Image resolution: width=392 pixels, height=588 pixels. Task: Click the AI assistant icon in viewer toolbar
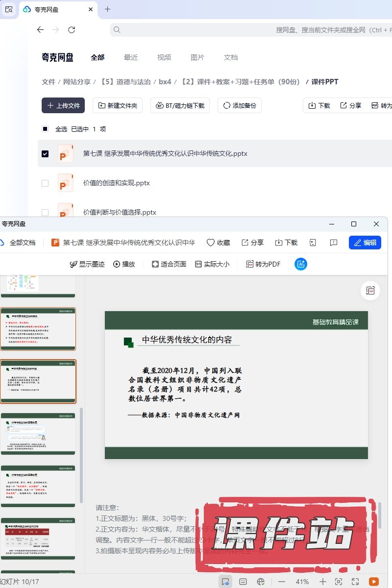point(300,264)
